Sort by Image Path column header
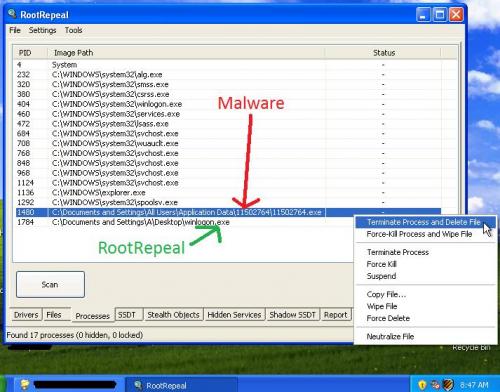500x392 pixels. (x=186, y=53)
